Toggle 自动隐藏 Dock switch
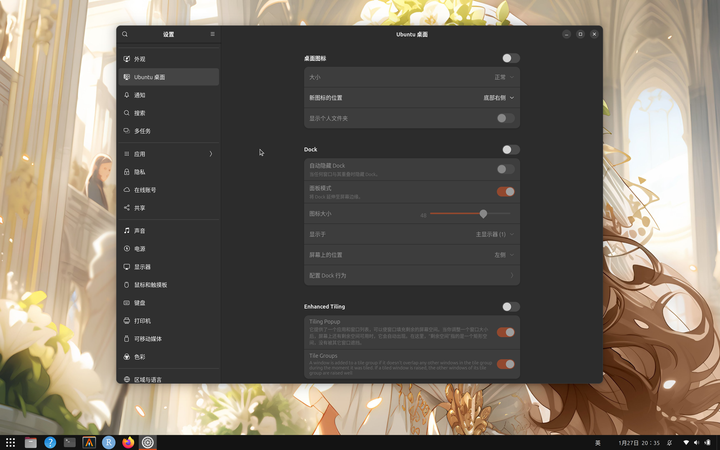Viewport: 720px width, 450px height. click(506, 169)
